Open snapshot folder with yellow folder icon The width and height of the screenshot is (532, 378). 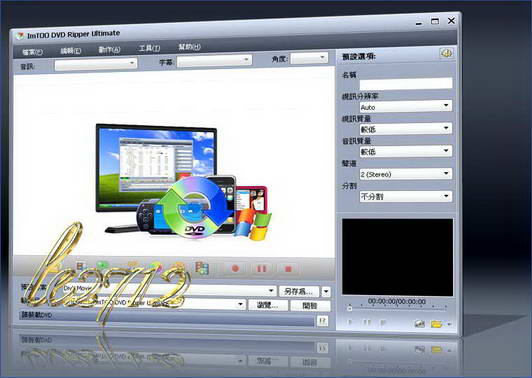tap(436, 324)
